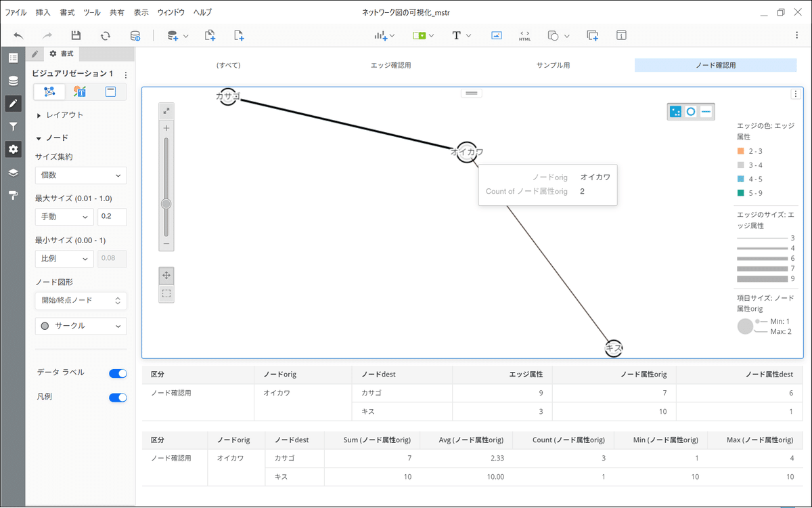The image size is (812, 508).
Task: Open the text T insert dropdown
Action: 461,35
